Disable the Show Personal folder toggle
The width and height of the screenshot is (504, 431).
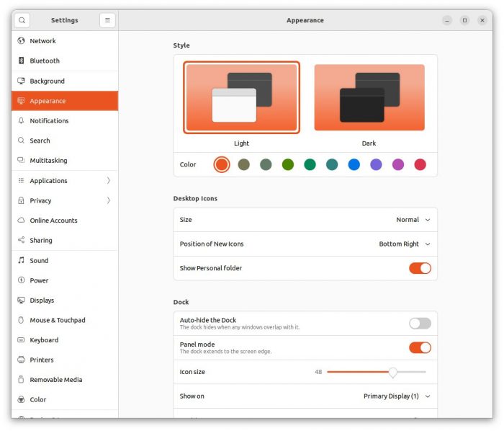click(x=420, y=268)
